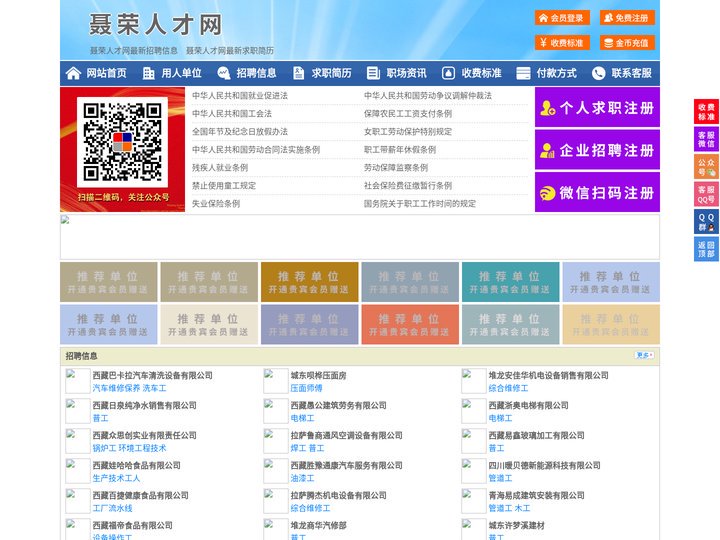Open 劳动保障监察条例 link

pyautogui.click(x=396, y=168)
